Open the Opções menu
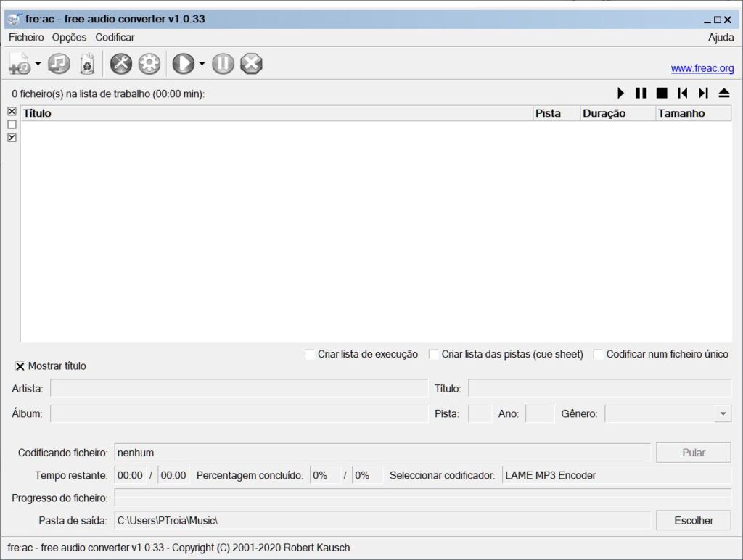 (x=69, y=37)
